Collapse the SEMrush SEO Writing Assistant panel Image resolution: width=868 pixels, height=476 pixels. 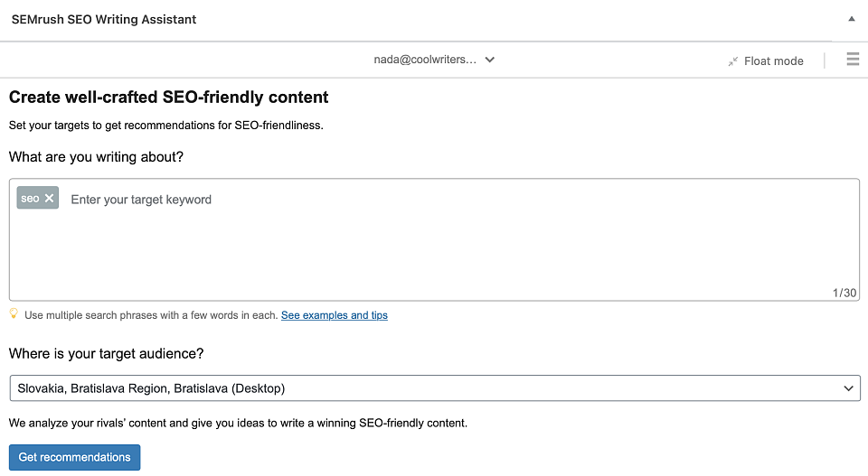(852, 19)
